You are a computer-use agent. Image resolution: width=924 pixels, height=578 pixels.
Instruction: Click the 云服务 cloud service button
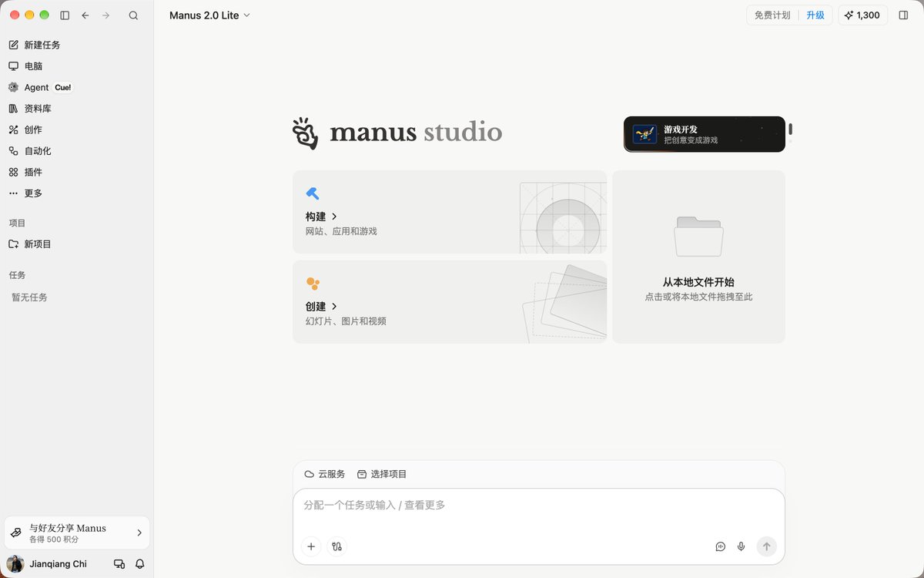tap(325, 474)
